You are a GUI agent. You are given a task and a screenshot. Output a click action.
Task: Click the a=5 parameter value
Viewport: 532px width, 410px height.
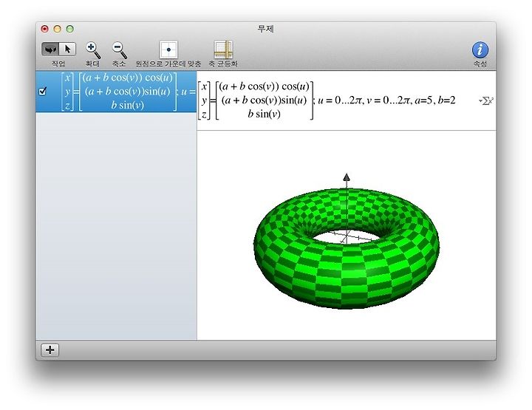pos(424,100)
